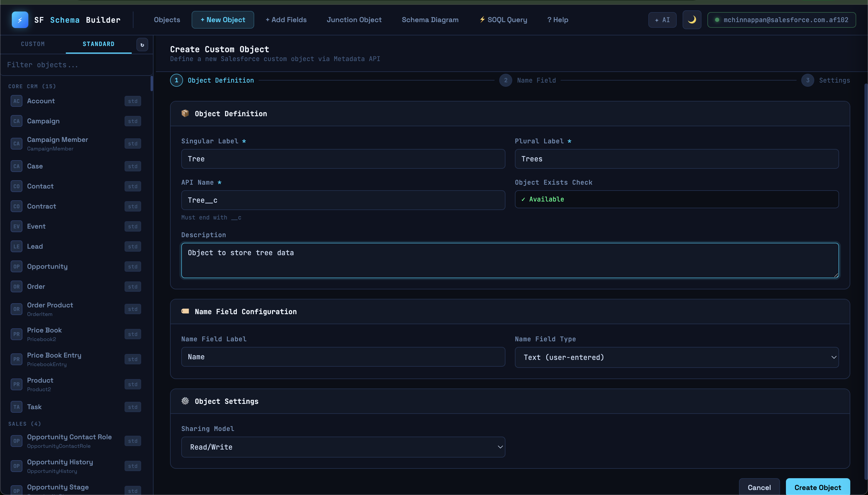Open the Name Field Type dropdown
The height and width of the screenshot is (495, 868).
(x=676, y=357)
